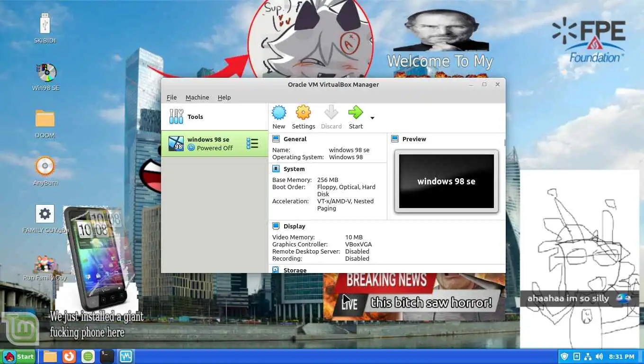Open the File menu

pos(171,97)
